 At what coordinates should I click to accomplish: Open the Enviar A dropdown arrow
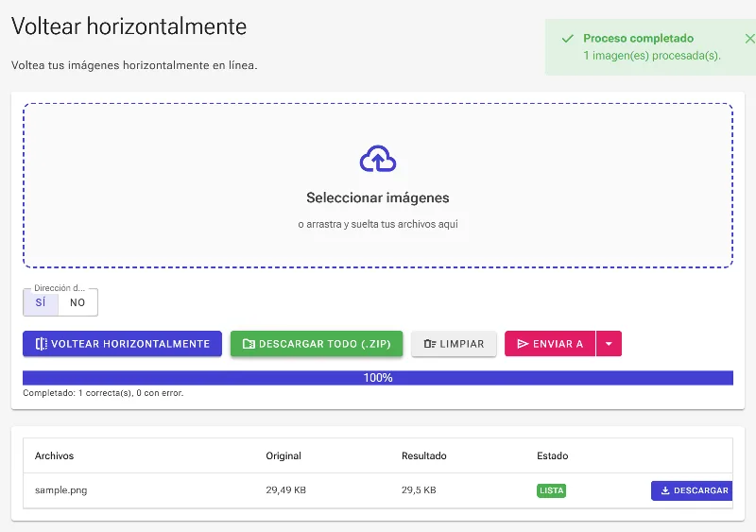[609, 344]
